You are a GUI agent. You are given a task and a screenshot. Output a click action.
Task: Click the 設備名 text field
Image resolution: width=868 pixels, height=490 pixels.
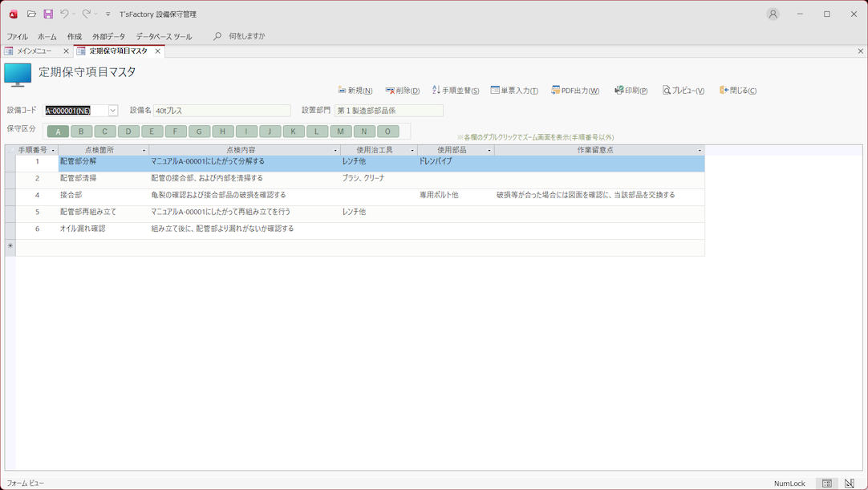[221, 111]
